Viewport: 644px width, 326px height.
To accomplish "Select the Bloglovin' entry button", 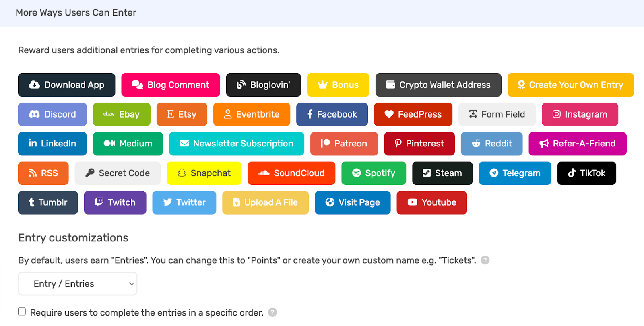I will coord(264,85).
